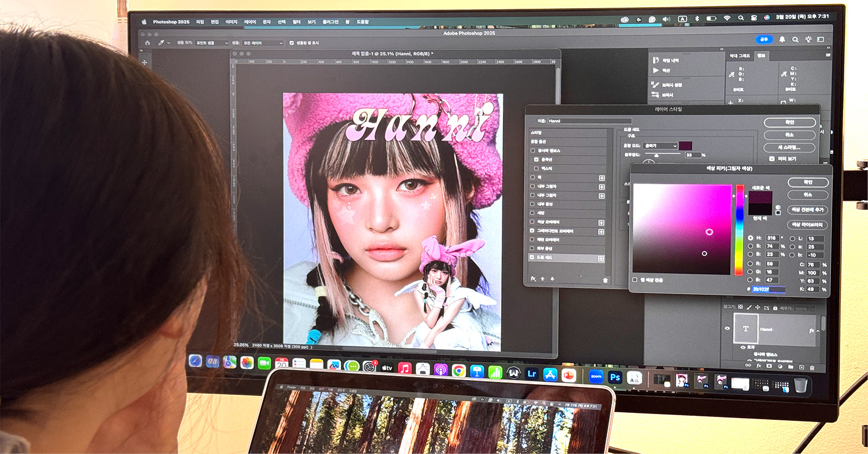Open the 필터 menu in menu bar
This screenshot has height=454, width=868.
[x=297, y=22]
